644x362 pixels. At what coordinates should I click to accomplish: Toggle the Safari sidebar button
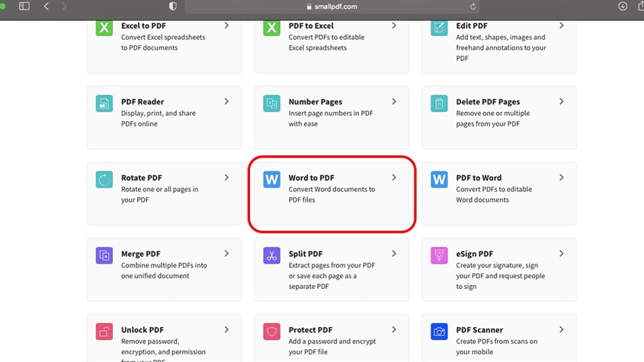pos(24,6)
